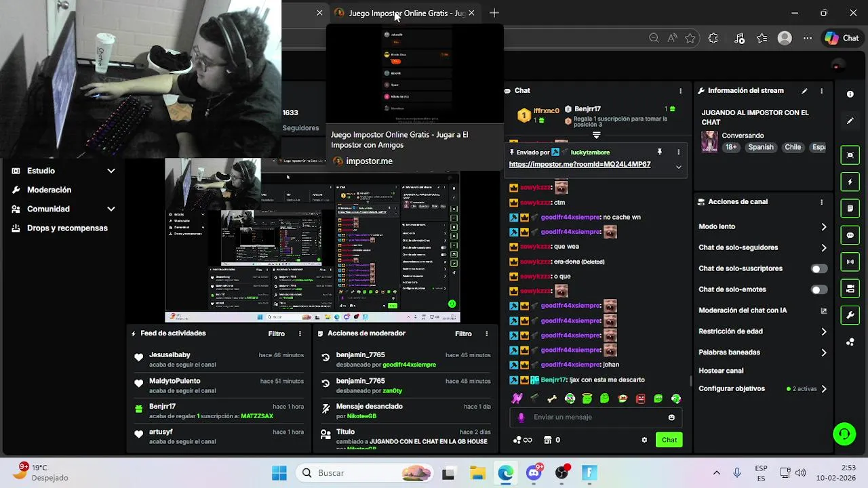Open emote picker in message field

click(671, 418)
